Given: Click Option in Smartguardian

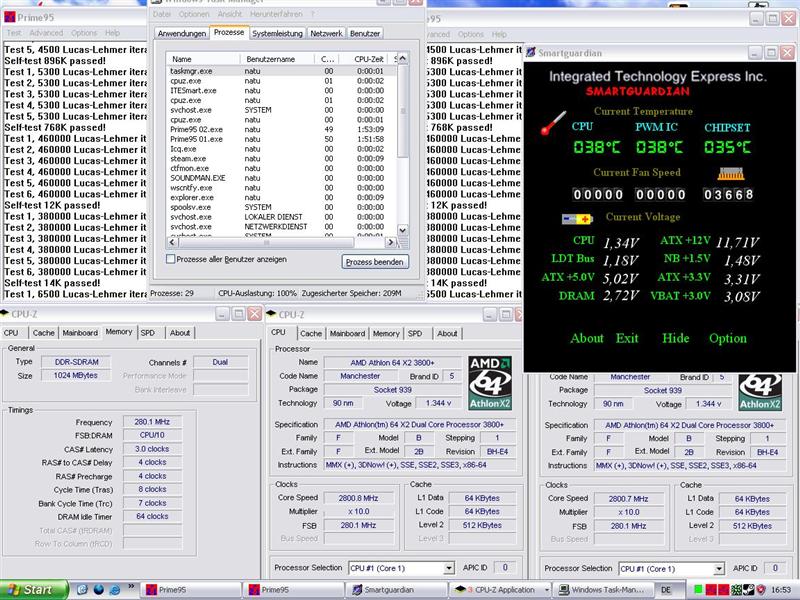Looking at the screenshot, I should [x=728, y=338].
